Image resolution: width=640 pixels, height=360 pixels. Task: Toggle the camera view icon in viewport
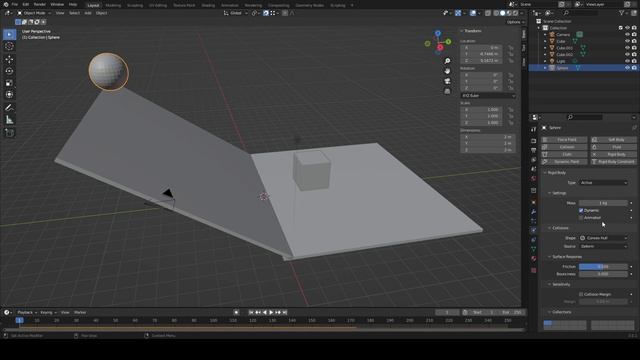[447, 81]
